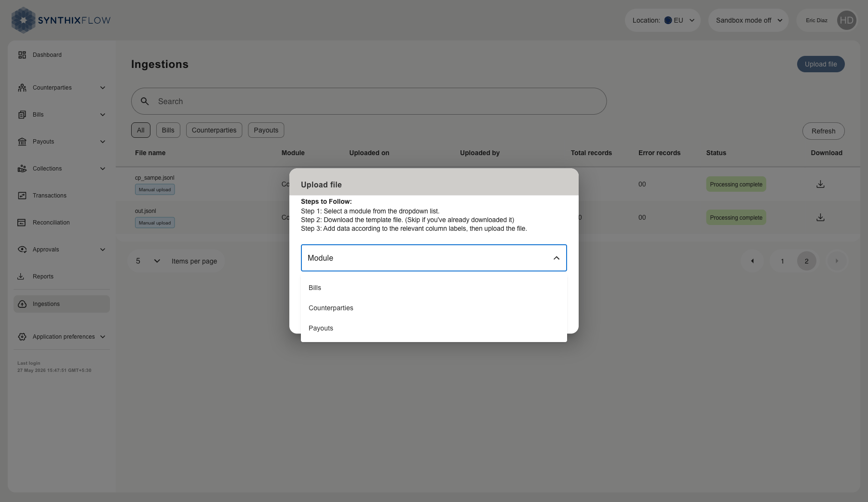Screen dimensions: 868x502
Task: Click the Upload file button
Action: click(821, 64)
